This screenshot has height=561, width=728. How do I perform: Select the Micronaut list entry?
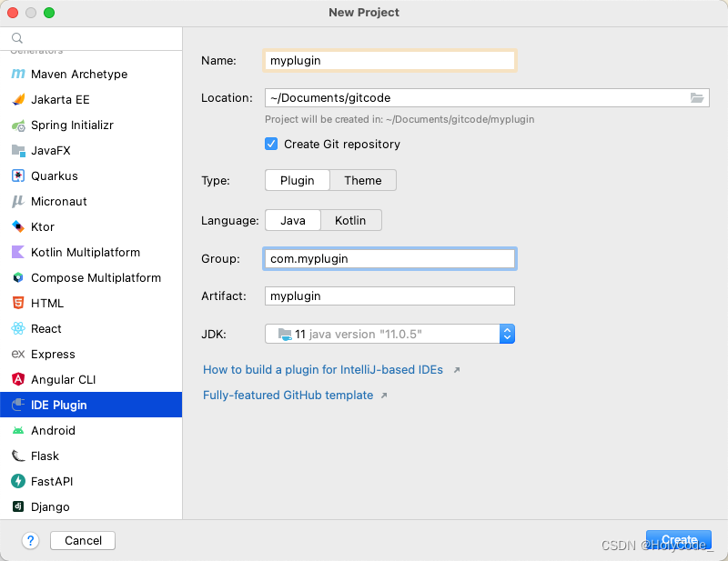[91, 201]
